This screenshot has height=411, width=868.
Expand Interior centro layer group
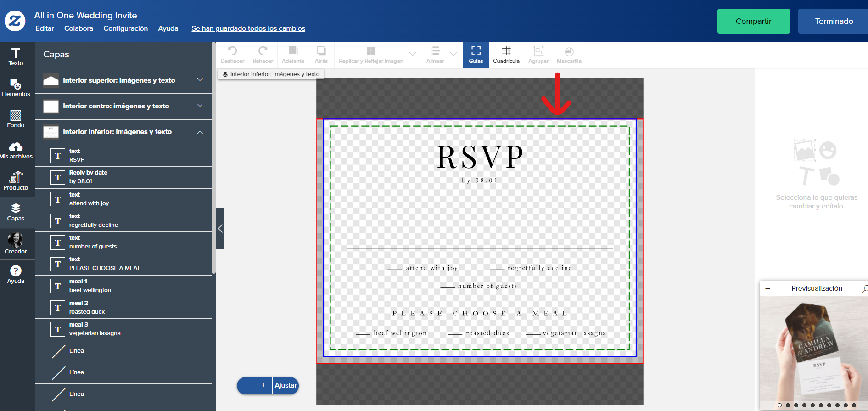tap(200, 106)
